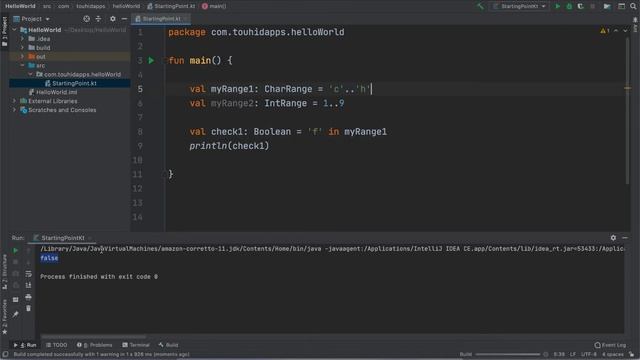Click StartingPoint.kt in the breadcrumb bar
Viewport: 640px width, 360px height.
pos(171,6)
